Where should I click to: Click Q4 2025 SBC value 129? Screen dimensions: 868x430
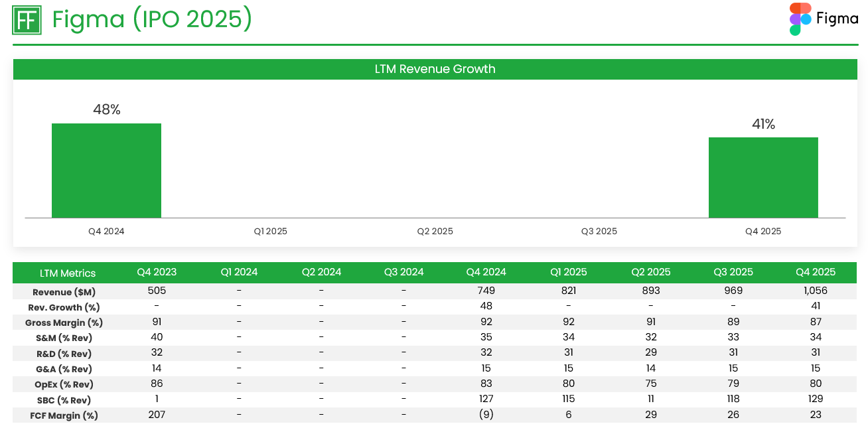pyautogui.click(x=816, y=399)
